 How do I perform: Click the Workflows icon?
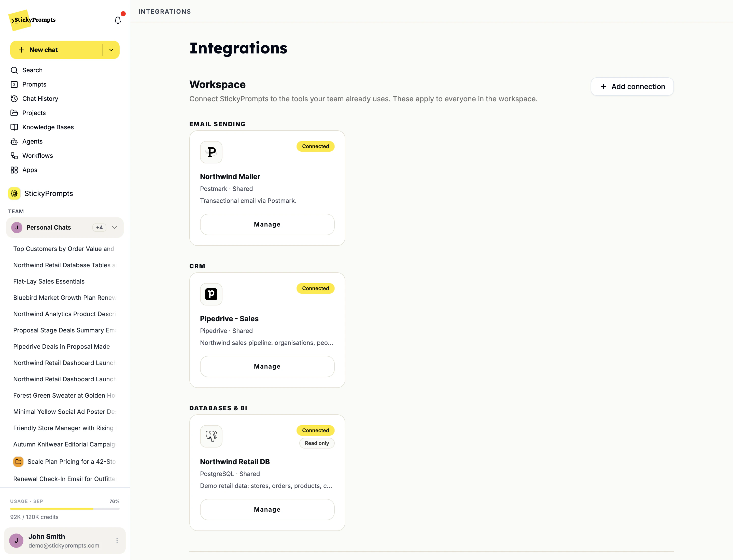pyautogui.click(x=14, y=156)
